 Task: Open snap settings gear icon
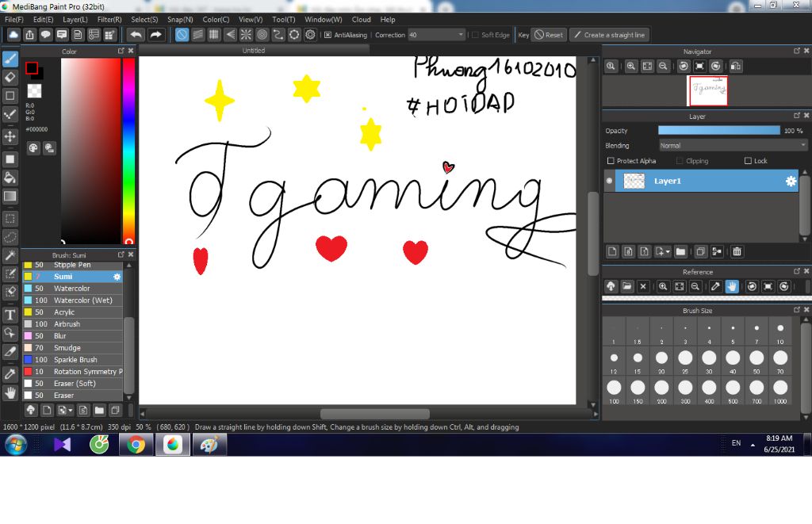310,35
